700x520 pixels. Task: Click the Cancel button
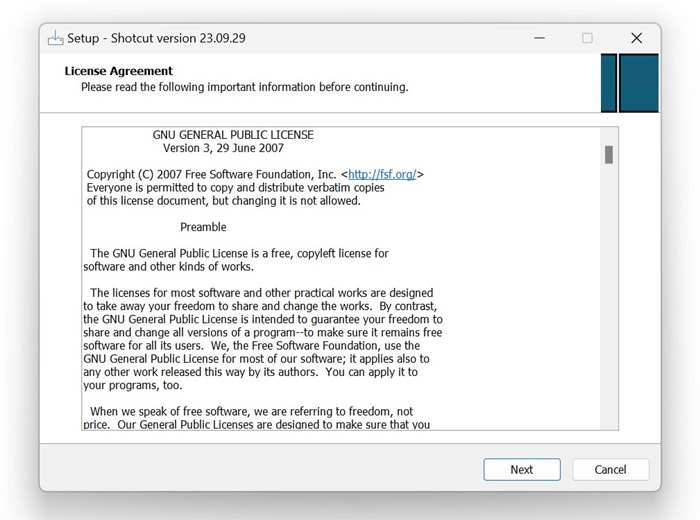[x=610, y=470]
